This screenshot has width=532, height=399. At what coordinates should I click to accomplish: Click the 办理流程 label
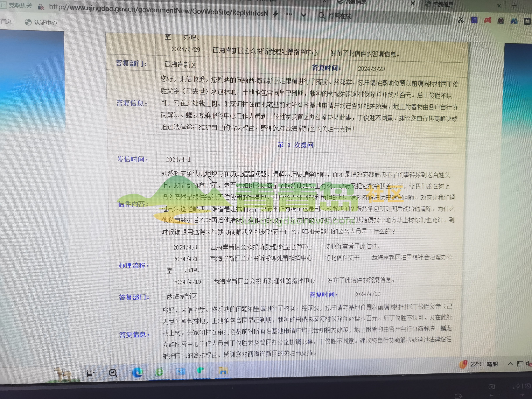coord(133,266)
